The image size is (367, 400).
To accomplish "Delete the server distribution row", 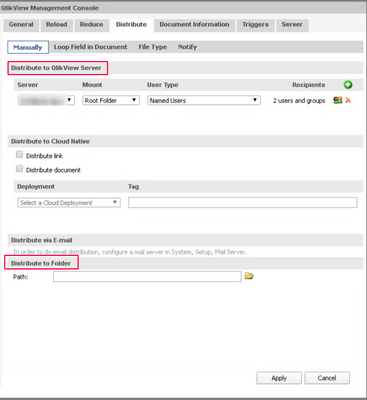I will 348,100.
